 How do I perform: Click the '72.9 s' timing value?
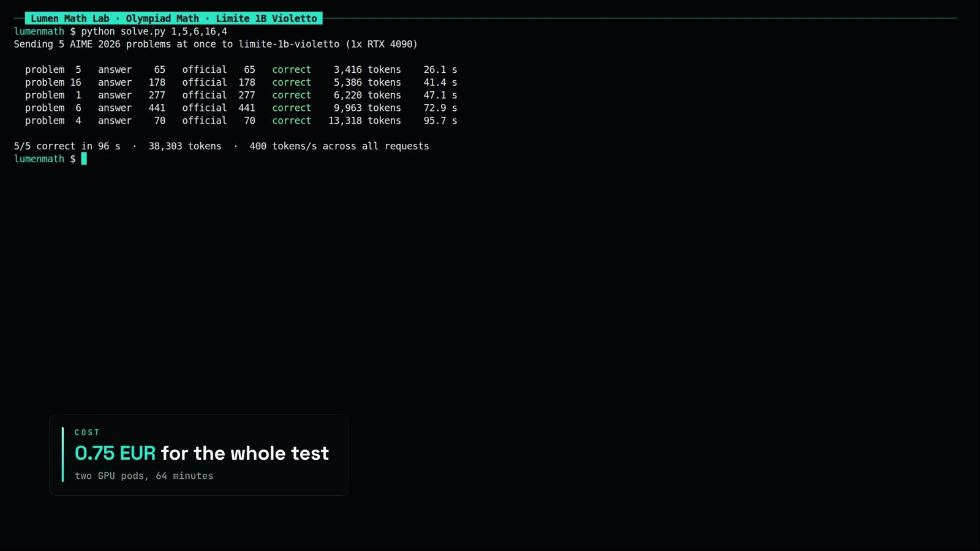(x=440, y=108)
